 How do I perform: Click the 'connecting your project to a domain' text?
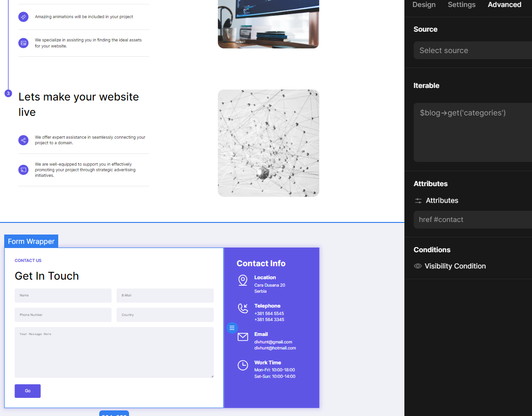click(90, 140)
